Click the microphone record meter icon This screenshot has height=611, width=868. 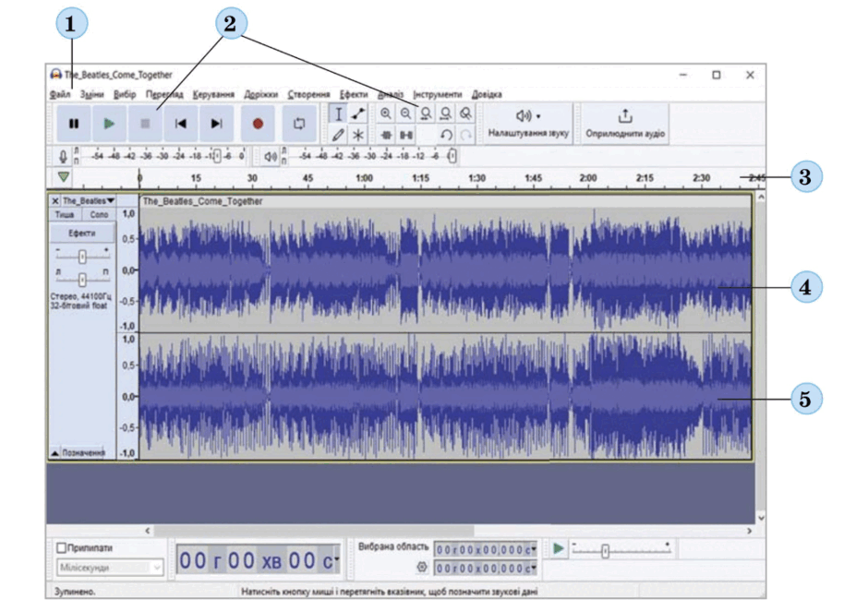pyautogui.click(x=63, y=157)
